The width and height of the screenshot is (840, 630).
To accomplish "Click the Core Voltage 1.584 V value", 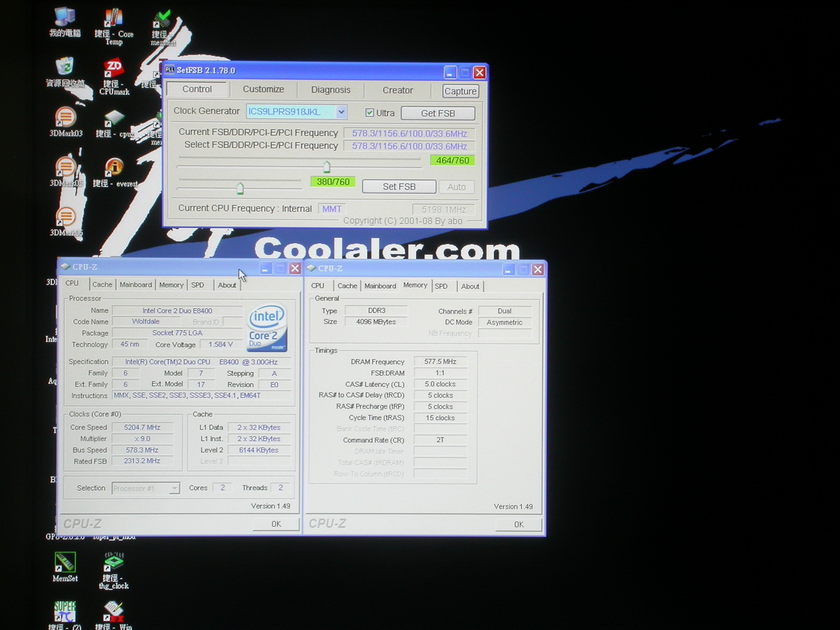I will (220, 345).
